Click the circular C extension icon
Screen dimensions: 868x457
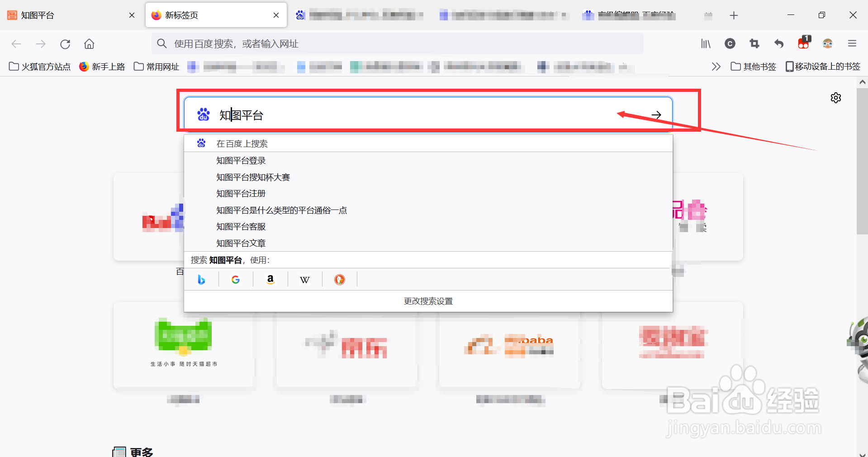point(730,43)
